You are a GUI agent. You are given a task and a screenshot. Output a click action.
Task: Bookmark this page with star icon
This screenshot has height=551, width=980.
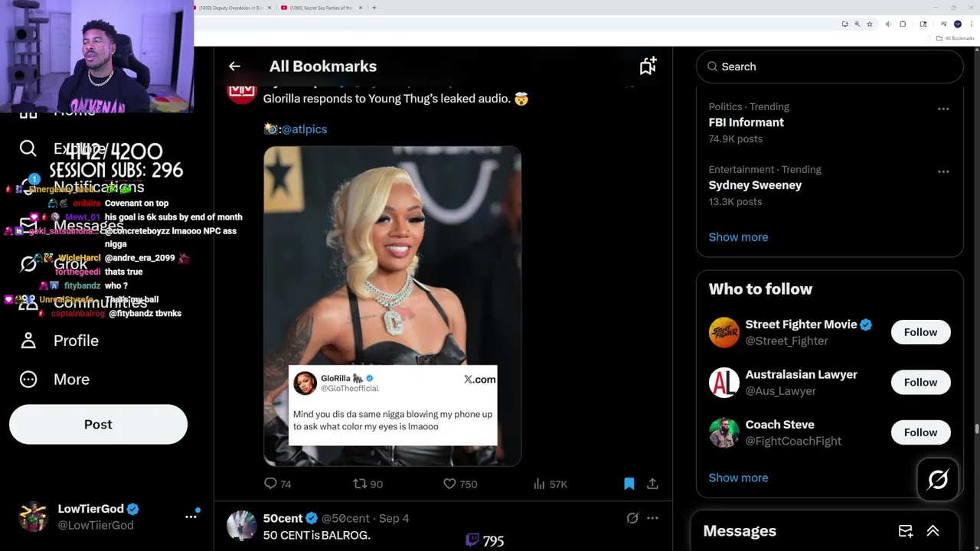click(870, 24)
